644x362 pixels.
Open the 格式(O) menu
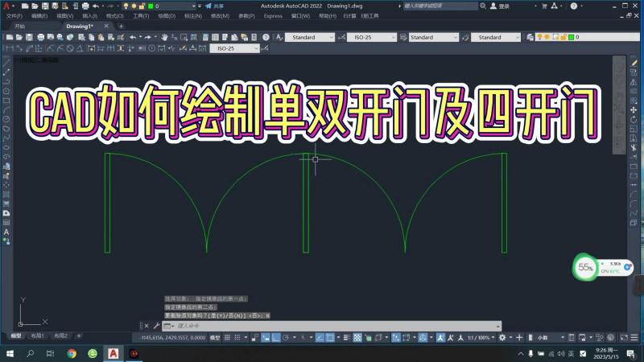pyautogui.click(x=114, y=16)
